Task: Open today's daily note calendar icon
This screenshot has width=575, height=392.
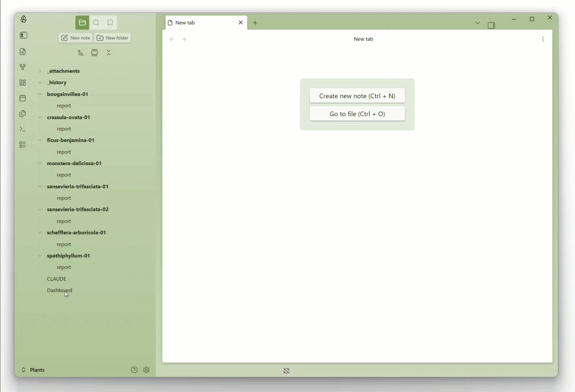Action: 22,98
